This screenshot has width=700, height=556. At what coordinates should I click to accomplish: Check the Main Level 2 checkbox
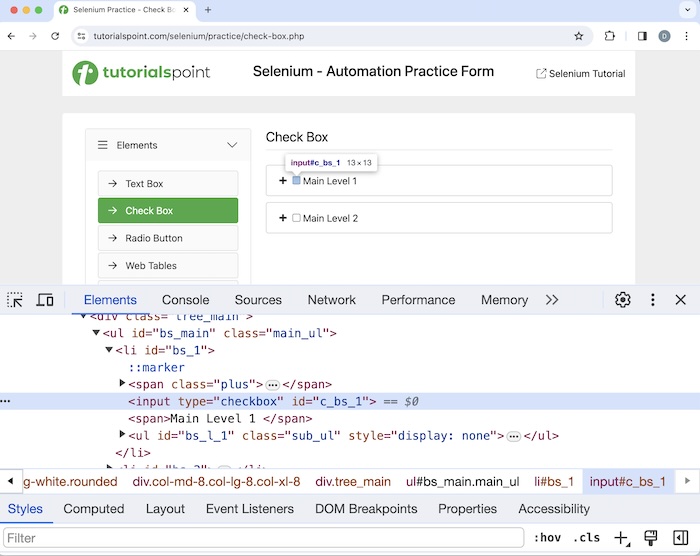pos(296,218)
